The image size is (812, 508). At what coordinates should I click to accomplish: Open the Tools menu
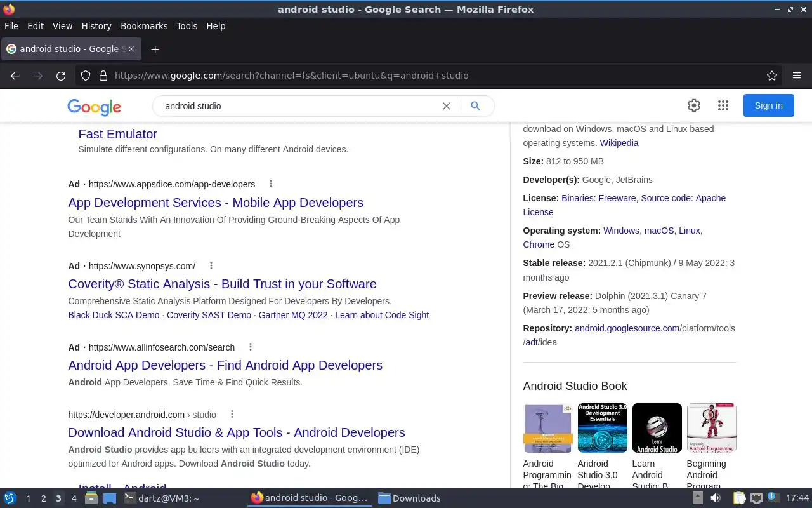tap(187, 26)
